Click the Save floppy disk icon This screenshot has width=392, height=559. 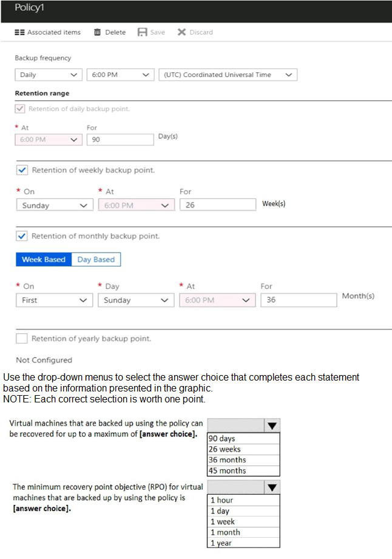coord(142,32)
